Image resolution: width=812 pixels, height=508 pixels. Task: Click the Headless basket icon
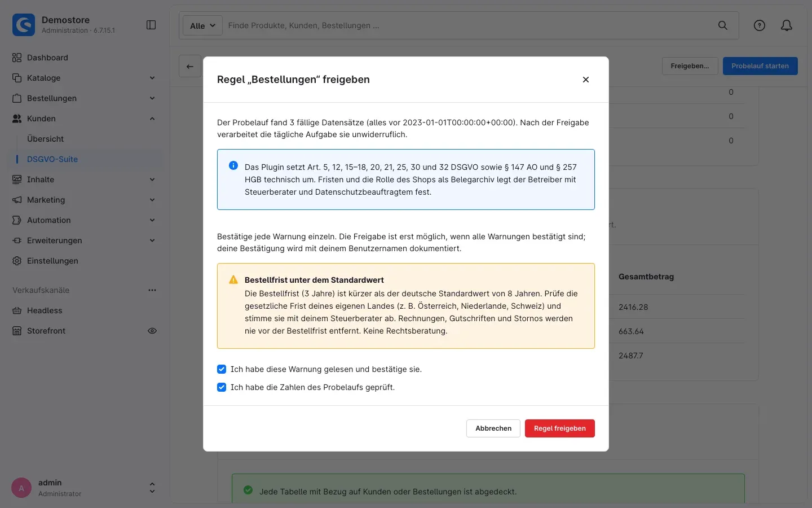[x=17, y=310]
